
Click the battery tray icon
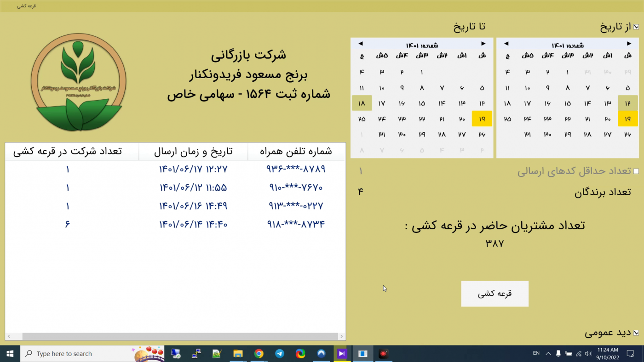coord(569,353)
